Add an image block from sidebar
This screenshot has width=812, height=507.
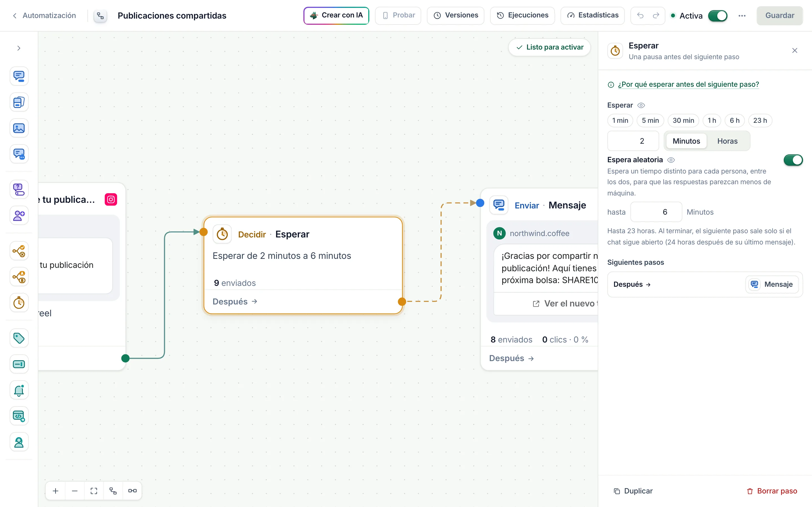pyautogui.click(x=19, y=128)
